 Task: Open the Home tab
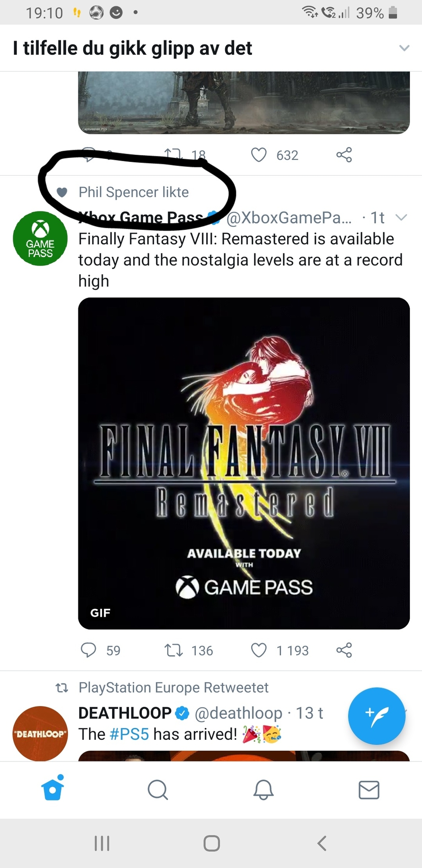[53, 789]
